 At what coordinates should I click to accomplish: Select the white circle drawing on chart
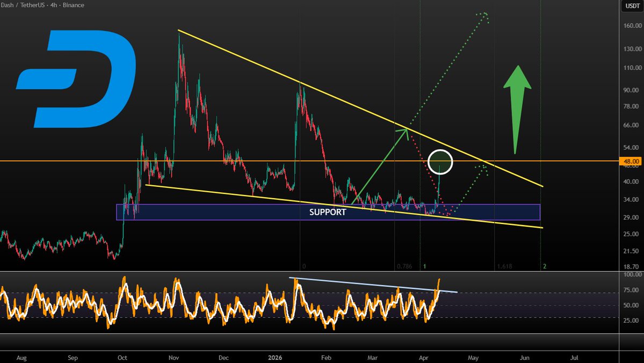tap(440, 162)
